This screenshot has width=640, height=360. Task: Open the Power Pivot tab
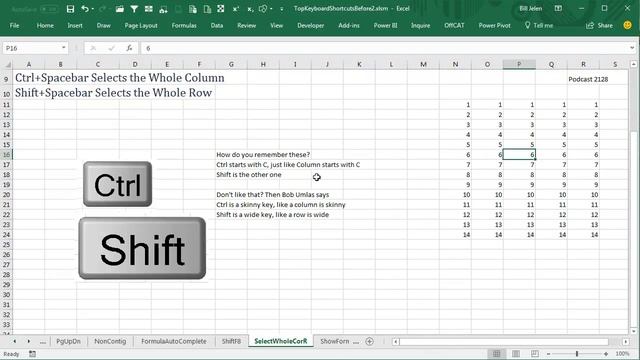[x=494, y=25]
